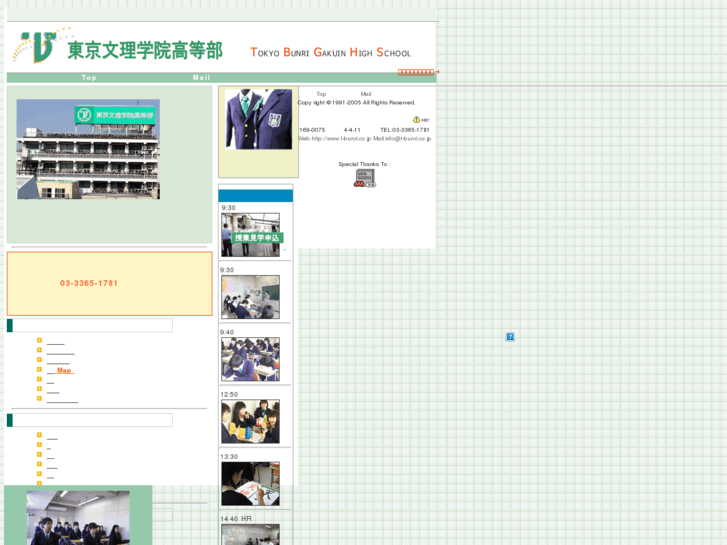727x545 pixels.
Task: Click the yellow warning icon near copyright
Action: 416,119
